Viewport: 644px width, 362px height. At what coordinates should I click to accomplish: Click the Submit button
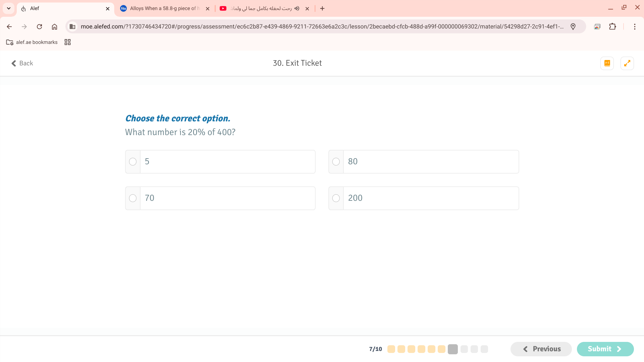click(x=605, y=349)
